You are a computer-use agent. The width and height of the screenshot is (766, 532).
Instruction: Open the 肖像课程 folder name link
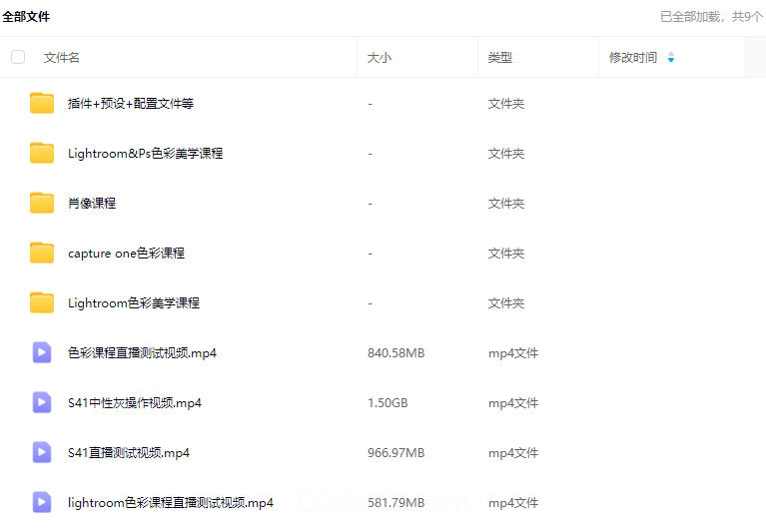point(92,204)
